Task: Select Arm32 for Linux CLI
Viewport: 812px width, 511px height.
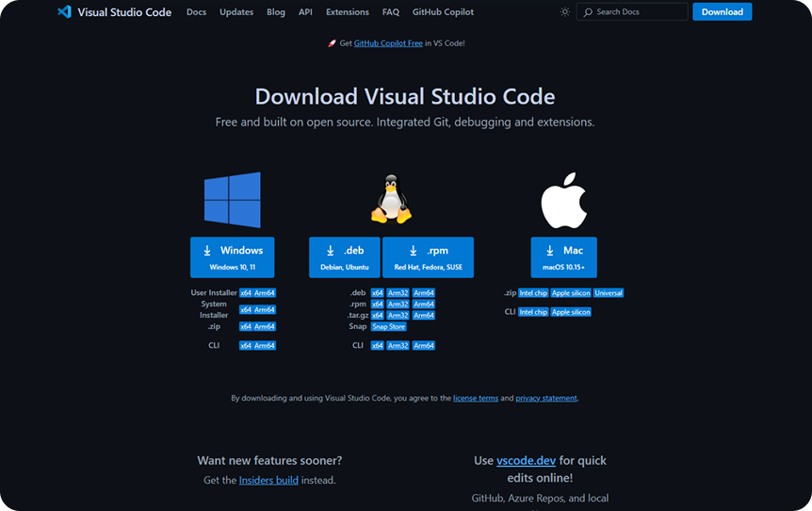Action: 398,346
